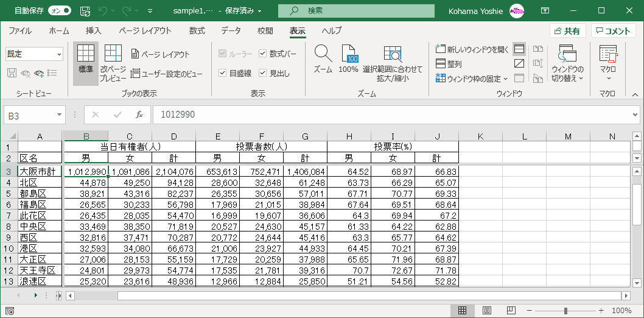The image size is (644, 318).
Task: Open ユーザー設定のビュー custom views
Action: click(166, 74)
